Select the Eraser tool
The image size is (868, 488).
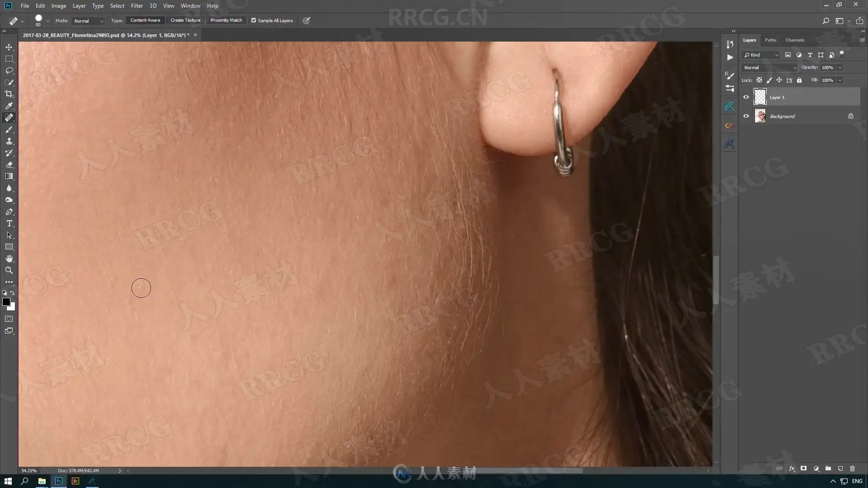tap(9, 164)
